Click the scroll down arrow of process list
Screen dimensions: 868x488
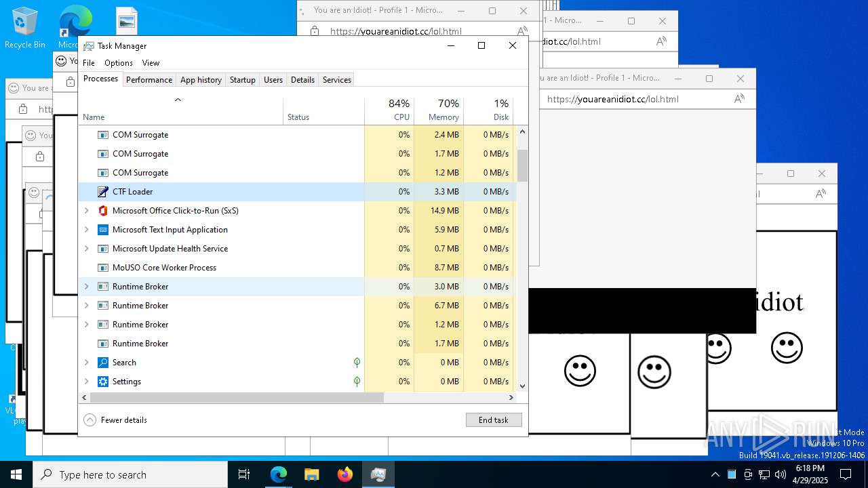[522, 386]
